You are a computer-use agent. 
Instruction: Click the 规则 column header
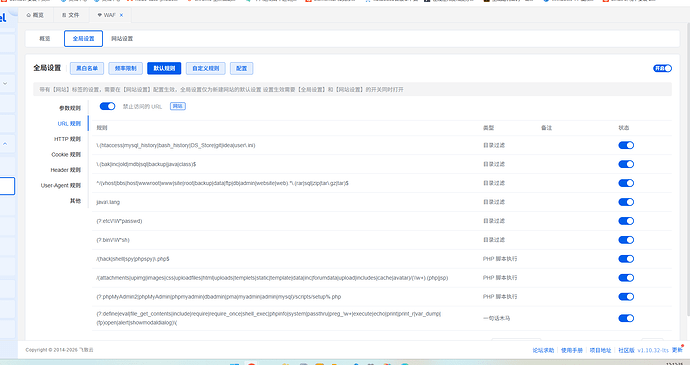point(102,128)
